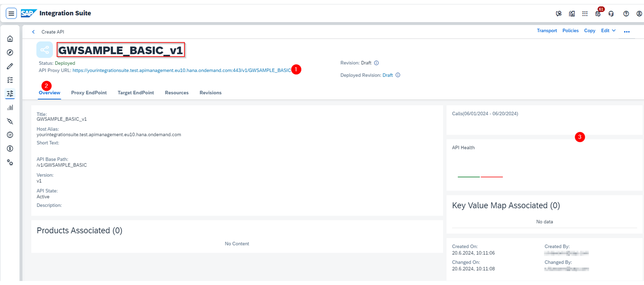Show info icon next to Revision Draft
The width and height of the screenshot is (644, 285).
click(x=376, y=63)
